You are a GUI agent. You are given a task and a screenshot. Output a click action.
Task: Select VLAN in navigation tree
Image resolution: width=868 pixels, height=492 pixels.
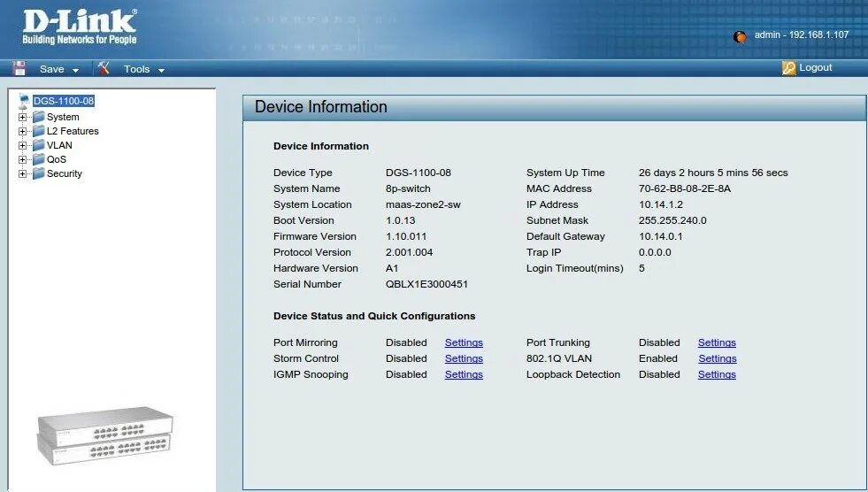(59, 145)
